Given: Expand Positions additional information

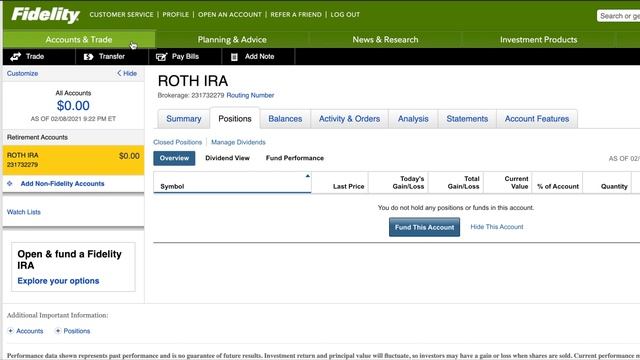Looking at the screenshot, I should [x=73, y=331].
